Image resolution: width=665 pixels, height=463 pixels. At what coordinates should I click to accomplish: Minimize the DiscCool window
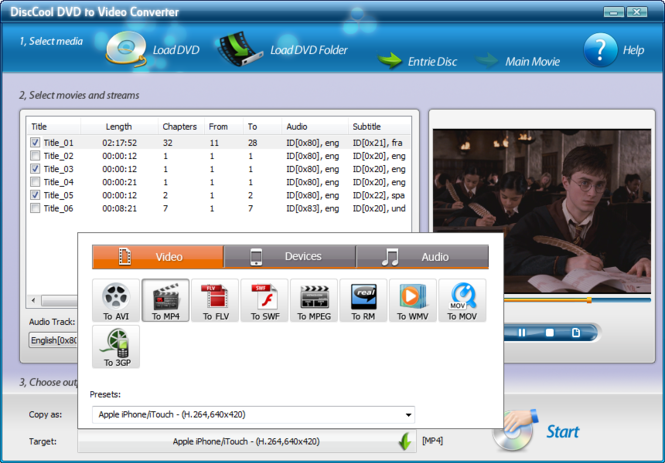pos(614,12)
